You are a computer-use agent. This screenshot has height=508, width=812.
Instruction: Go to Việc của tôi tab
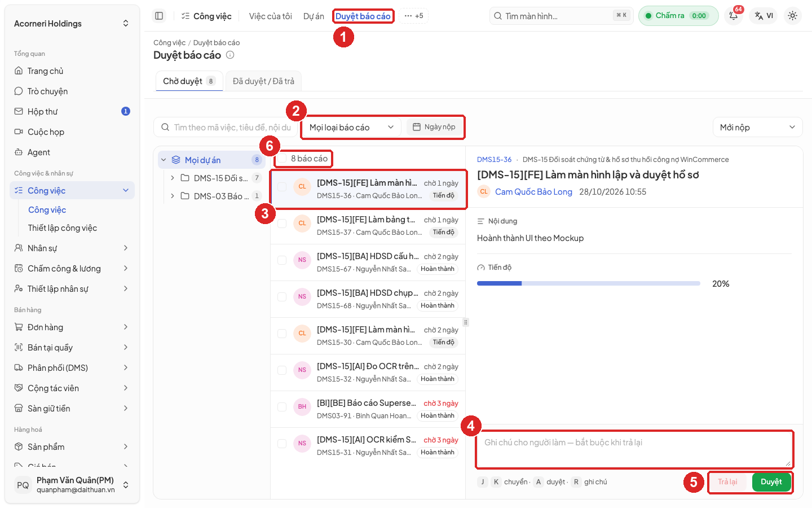tap(271, 16)
